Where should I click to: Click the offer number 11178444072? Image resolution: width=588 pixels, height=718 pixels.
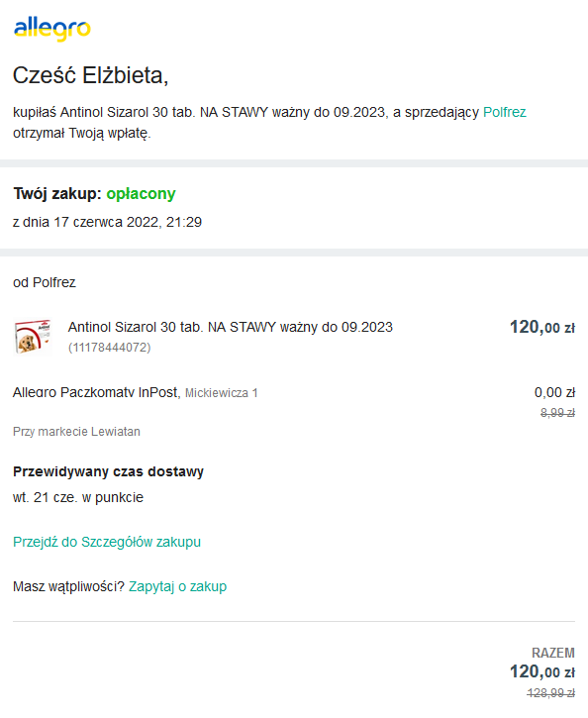(109, 348)
